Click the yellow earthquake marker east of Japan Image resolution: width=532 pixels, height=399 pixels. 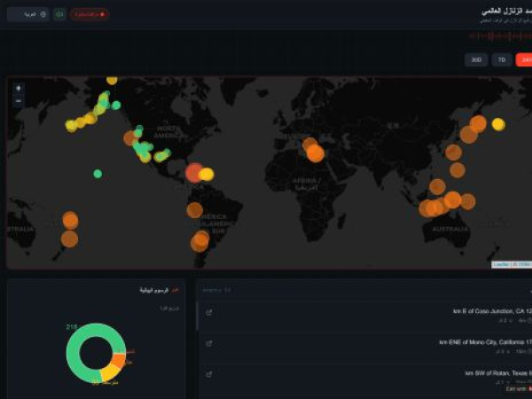pyautogui.click(x=498, y=124)
